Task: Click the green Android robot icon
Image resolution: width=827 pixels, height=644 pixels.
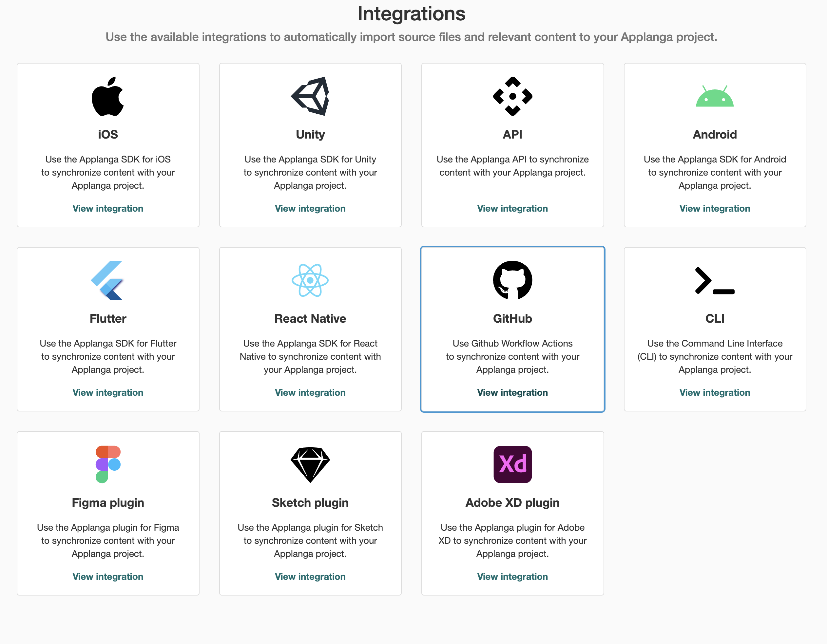Action: click(x=715, y=96)
